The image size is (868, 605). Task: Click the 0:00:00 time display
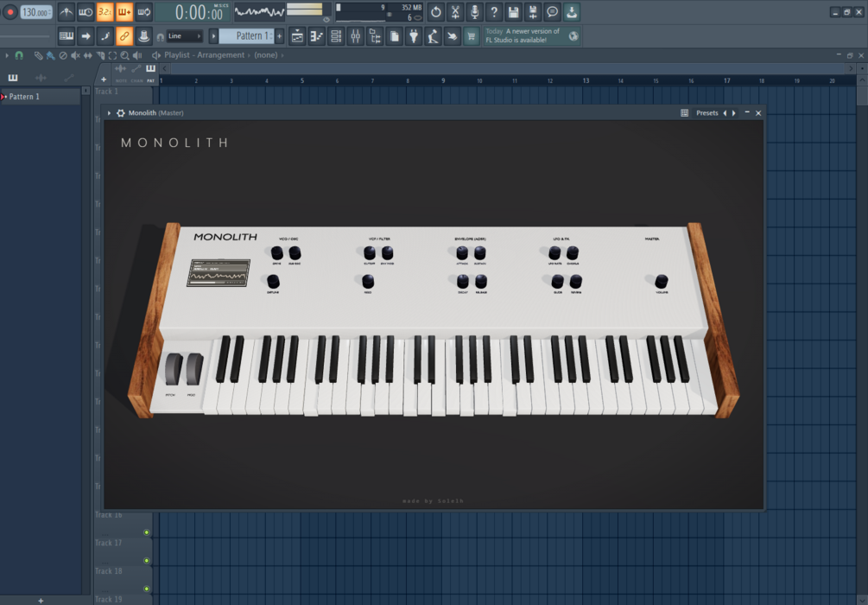pos(193,11)
